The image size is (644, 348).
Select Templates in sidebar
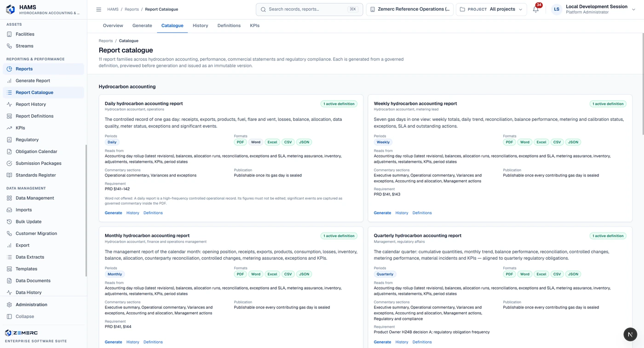point(44,269)
